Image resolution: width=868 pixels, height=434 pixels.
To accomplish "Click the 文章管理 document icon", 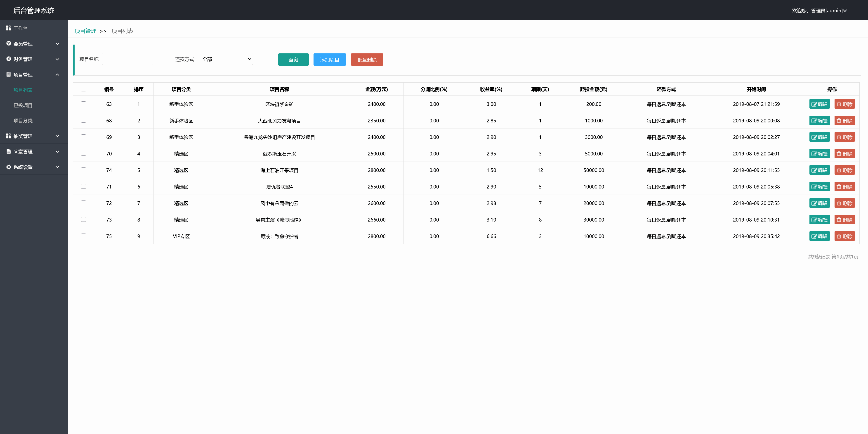I will 9,151.
